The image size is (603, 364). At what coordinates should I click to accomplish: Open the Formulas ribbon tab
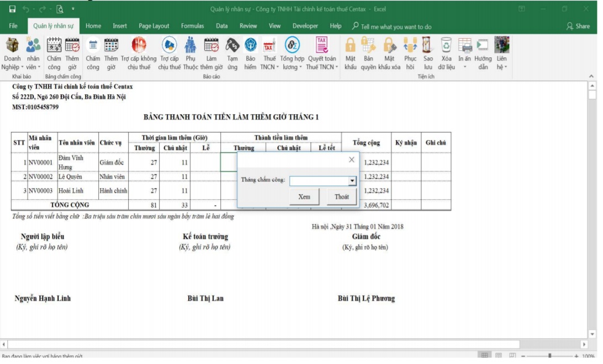click(x=192, y=26)
